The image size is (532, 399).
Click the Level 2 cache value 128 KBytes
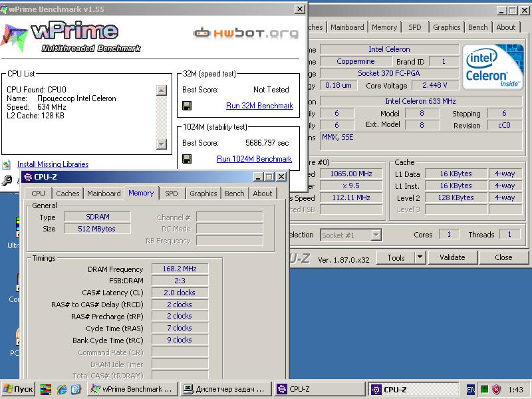456,198
